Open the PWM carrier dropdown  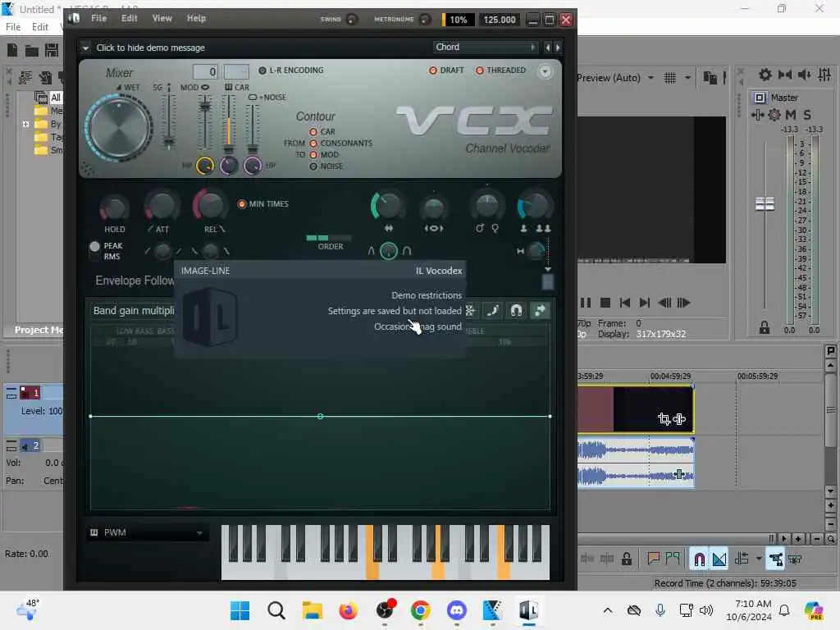point(147,532)
